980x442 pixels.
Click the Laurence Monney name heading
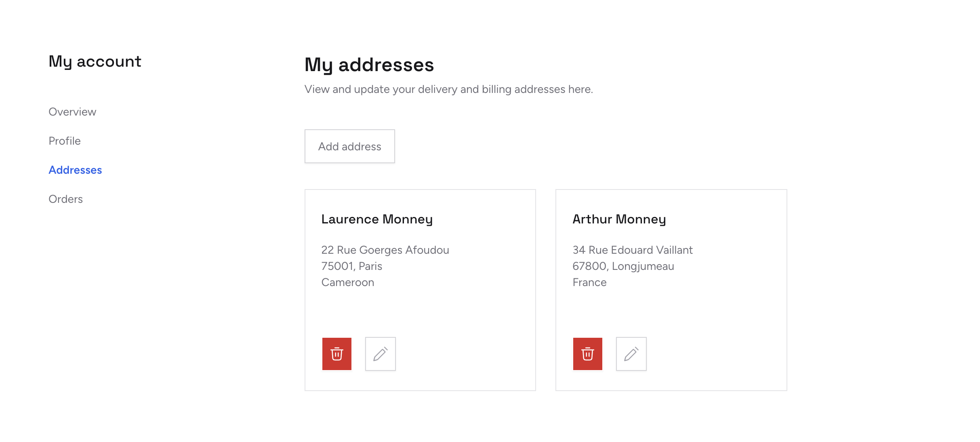click(377, 219)
